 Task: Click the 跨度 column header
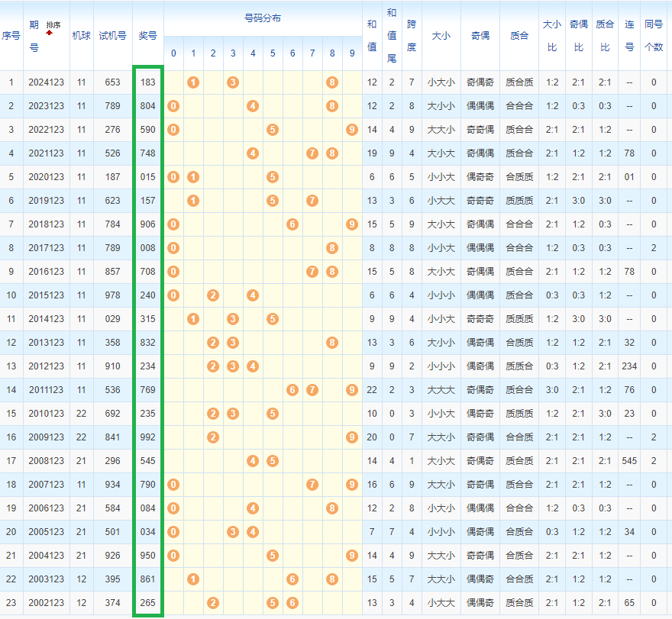tap(412, 36)
